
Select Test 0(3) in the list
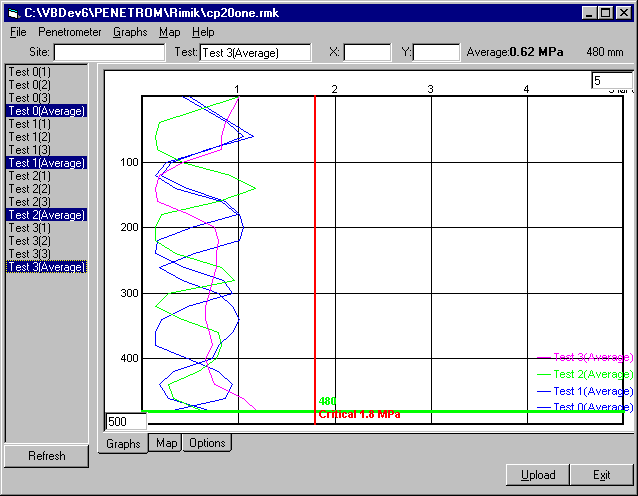(46, 98)
